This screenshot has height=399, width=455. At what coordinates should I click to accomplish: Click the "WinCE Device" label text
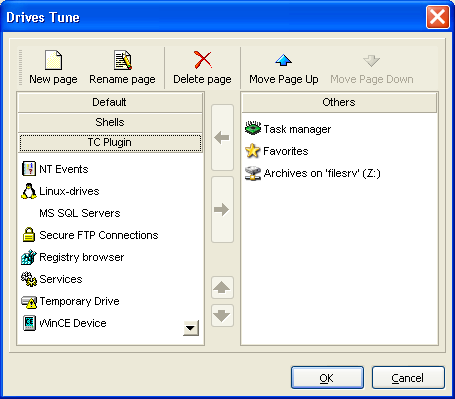pyautogui.click(x=73, y=323)
